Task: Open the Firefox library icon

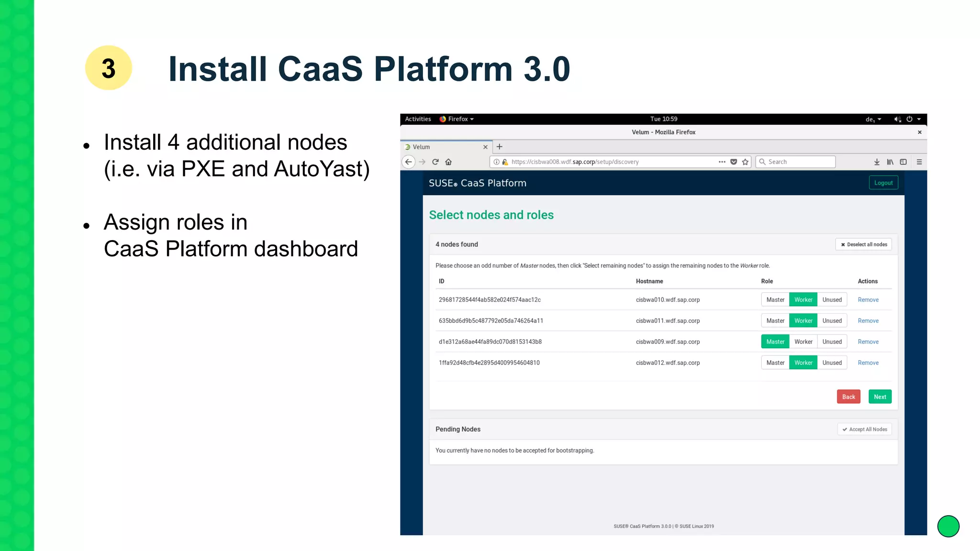Action: [890, 162]
